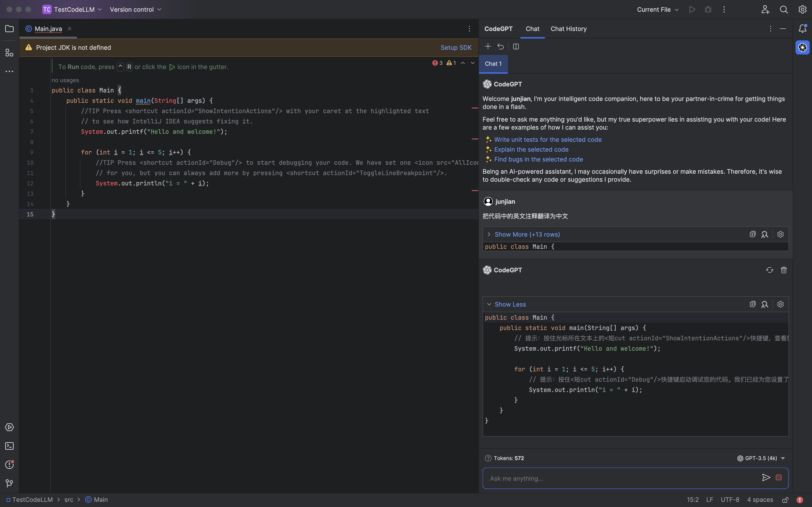
Task: Click the CodeGPT sidebar icon
Action: [x=802, y=47]
